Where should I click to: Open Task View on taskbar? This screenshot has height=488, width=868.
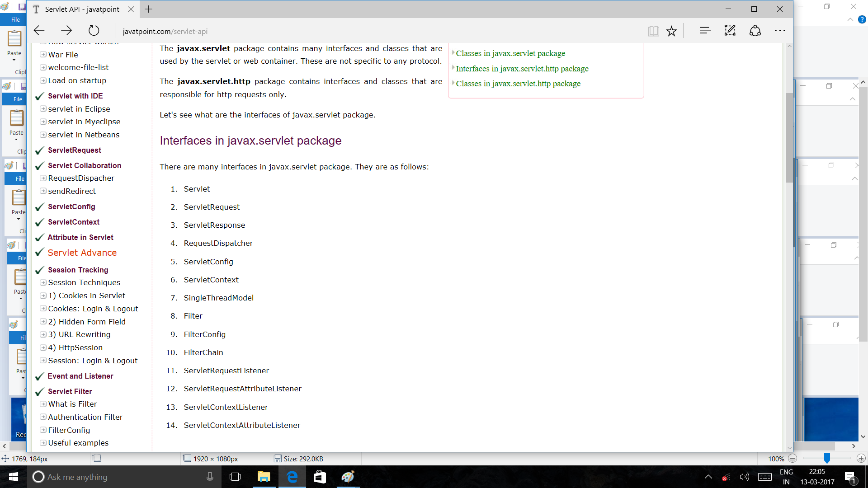[x=235, y=477]
